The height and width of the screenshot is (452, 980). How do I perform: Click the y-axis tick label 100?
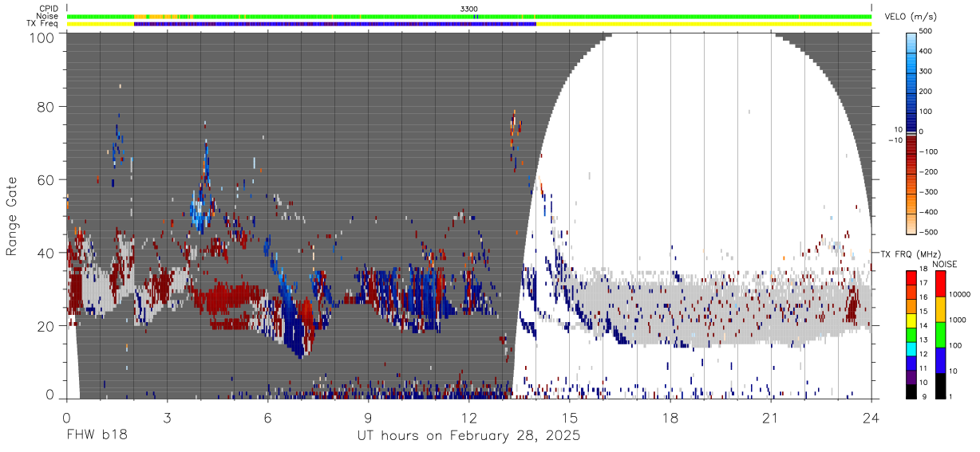coord(43,37)
